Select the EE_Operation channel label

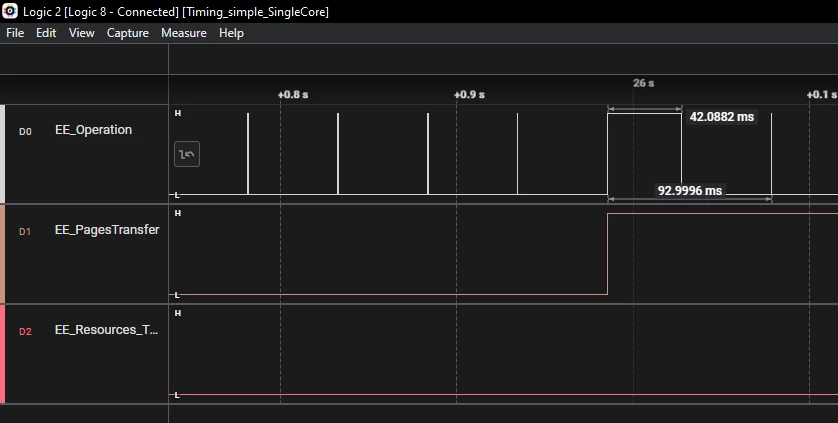click(94, 130)
